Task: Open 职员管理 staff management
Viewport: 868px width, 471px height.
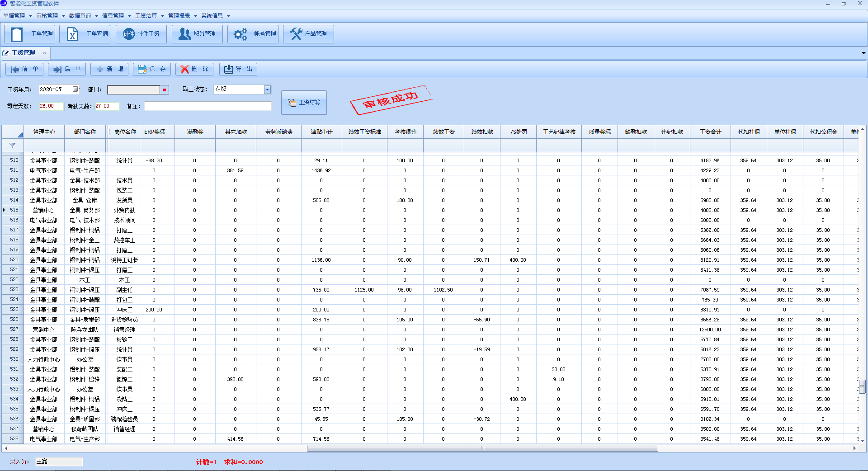Action: click(197, 34)
